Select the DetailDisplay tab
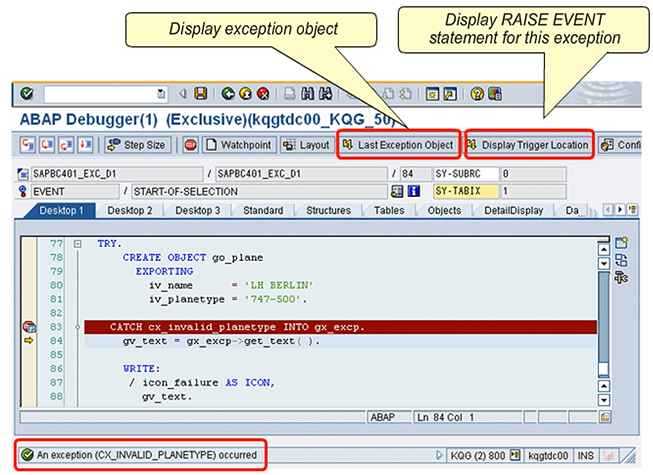This screenshot has height=475, width=653. [x=511, y=211]
